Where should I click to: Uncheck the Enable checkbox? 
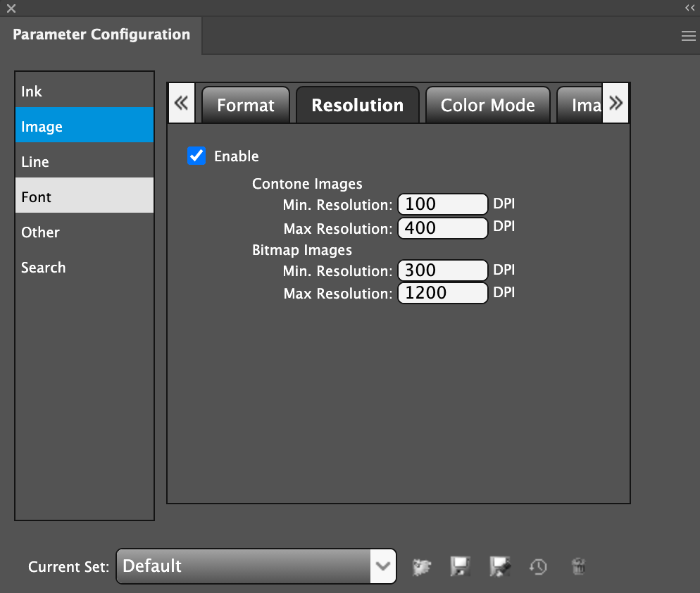(196, 156)
